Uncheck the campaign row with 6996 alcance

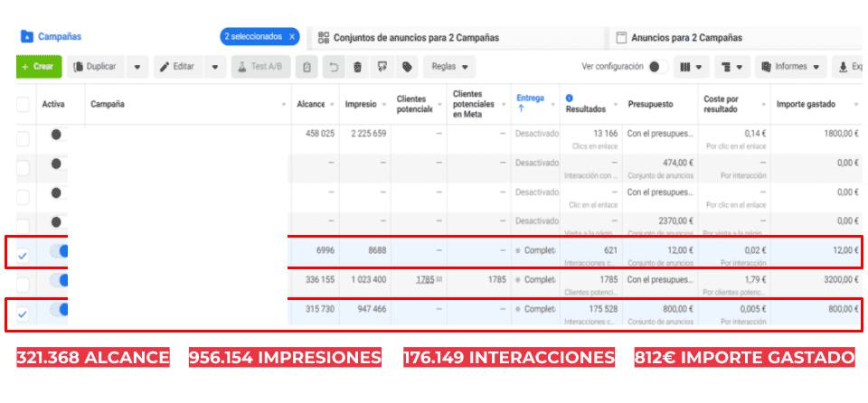(x=23, y=256)
